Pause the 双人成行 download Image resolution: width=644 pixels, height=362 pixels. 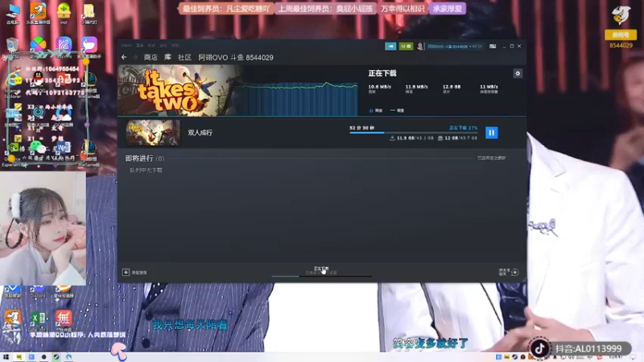click(x=491, y=133)
